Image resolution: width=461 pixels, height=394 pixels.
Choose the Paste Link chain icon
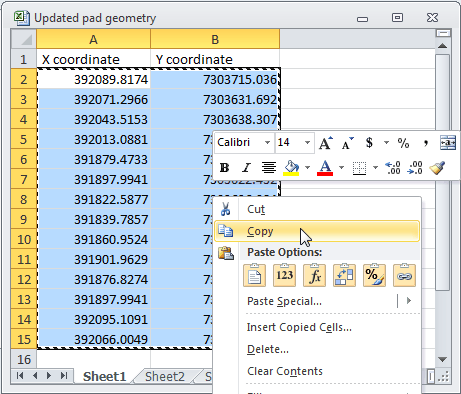point(404,275)
